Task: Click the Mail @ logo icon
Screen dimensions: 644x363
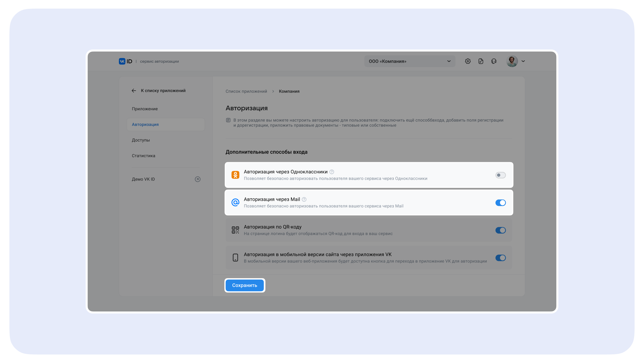Action: (235, 203)
